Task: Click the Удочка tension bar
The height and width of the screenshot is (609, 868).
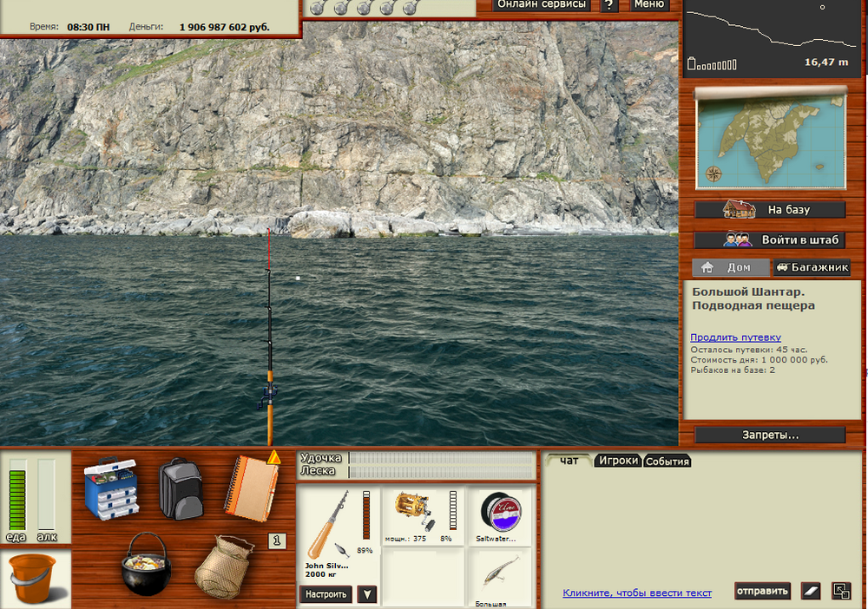Action: (442, 458)
